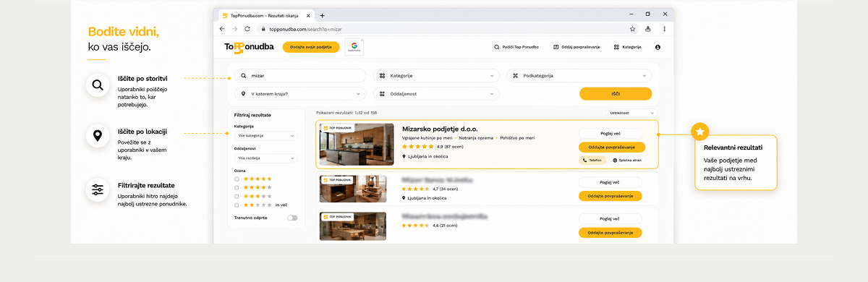Open the Kategorije dropdown in search bar
This screenshot has height=282, width=868.
coord(437,75)
